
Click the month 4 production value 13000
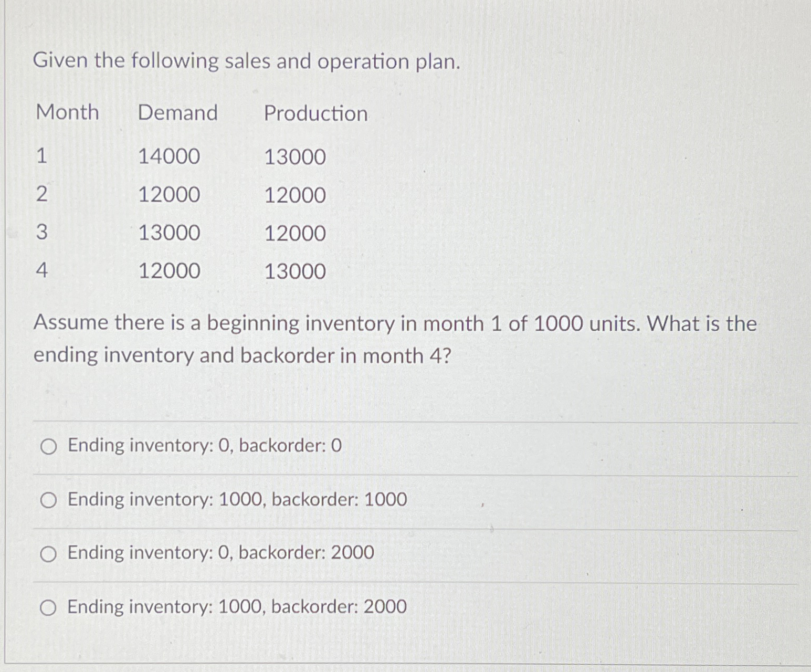pyautogui.click(x=296, y=271)
